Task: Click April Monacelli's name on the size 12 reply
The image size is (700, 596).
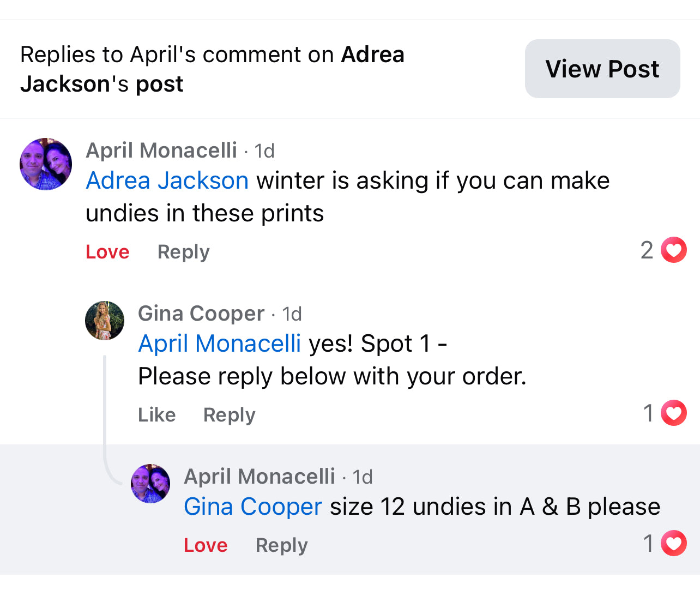Action: (x=260, y=477)
